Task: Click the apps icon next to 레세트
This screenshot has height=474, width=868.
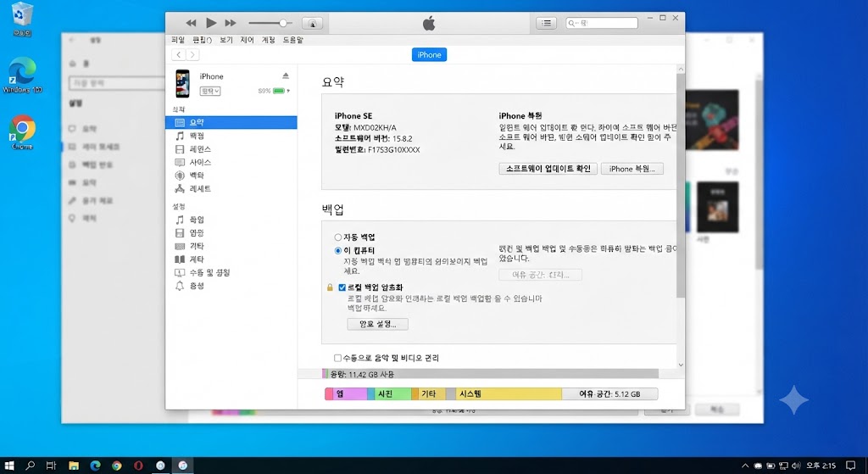Action: 180,189
